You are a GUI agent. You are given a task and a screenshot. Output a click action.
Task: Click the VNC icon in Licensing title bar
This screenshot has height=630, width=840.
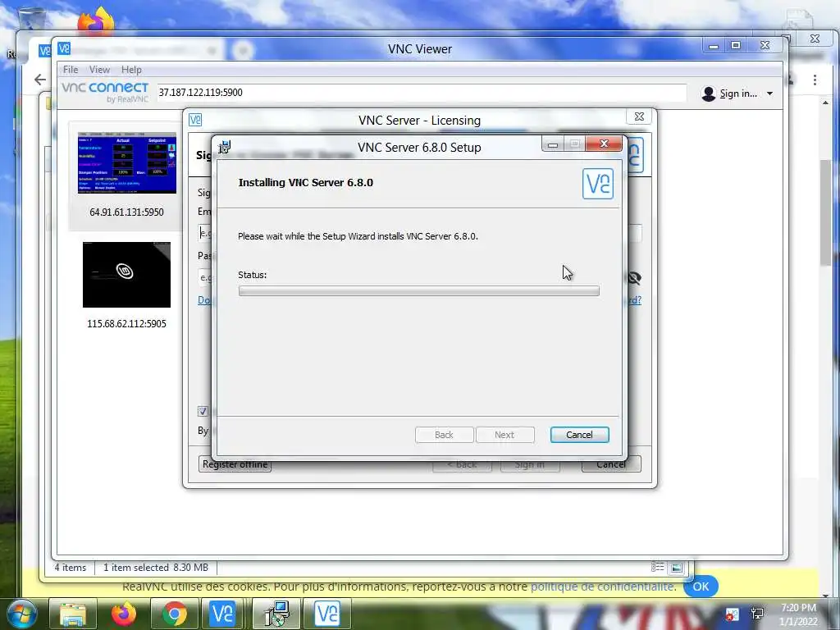coord(195,120)
